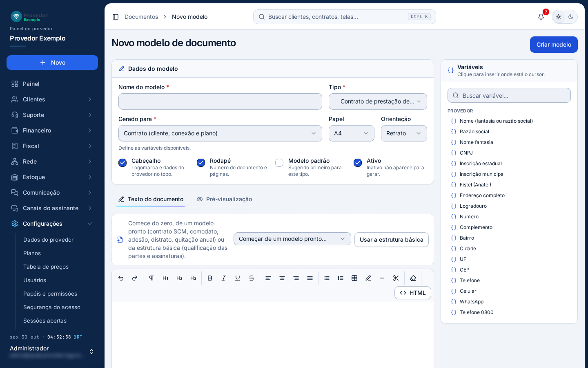The width and height of the screenshot is (588, 368).
Task: Click the scissors page break icon
Action: [x=396, y=278]
